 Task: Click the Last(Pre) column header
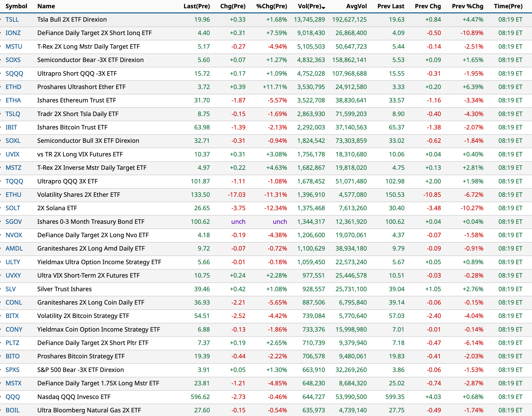click(x=196, y=6)
